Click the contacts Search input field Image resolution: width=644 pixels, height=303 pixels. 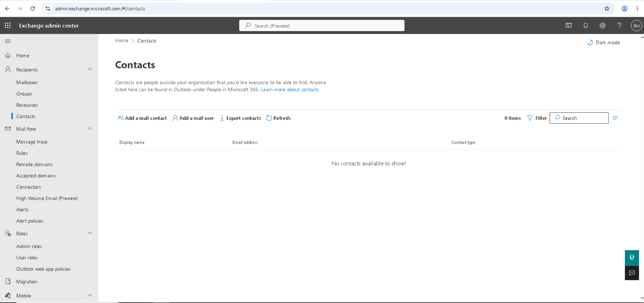coord(582,118)
